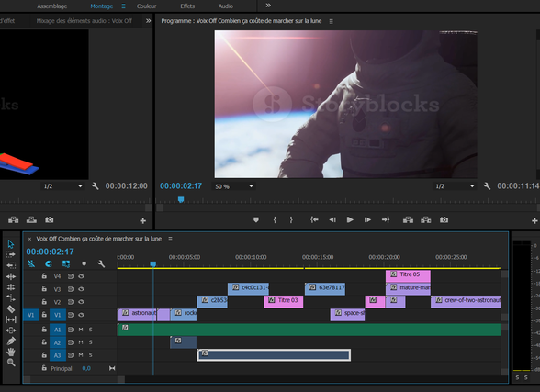
Task: Click timeline timecode 00:00:02:17 field
Action: pyautogui.click(x=50, y=252)
